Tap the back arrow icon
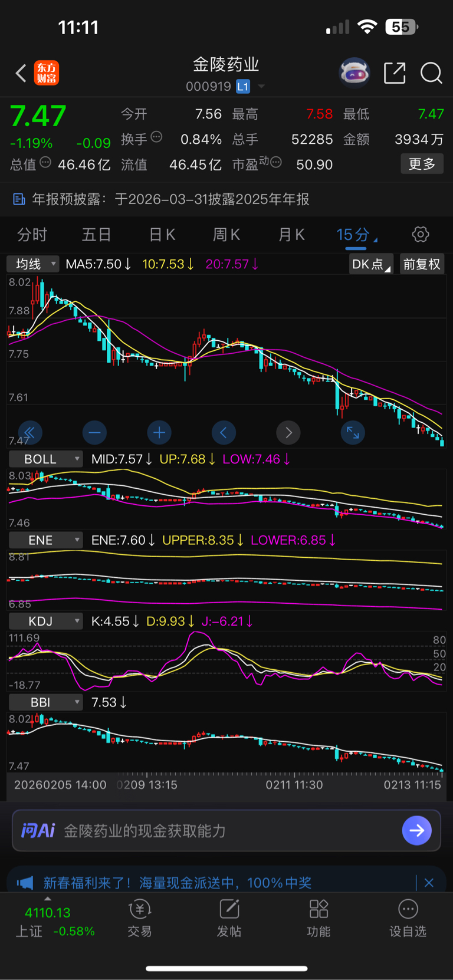 pos(21,73)
